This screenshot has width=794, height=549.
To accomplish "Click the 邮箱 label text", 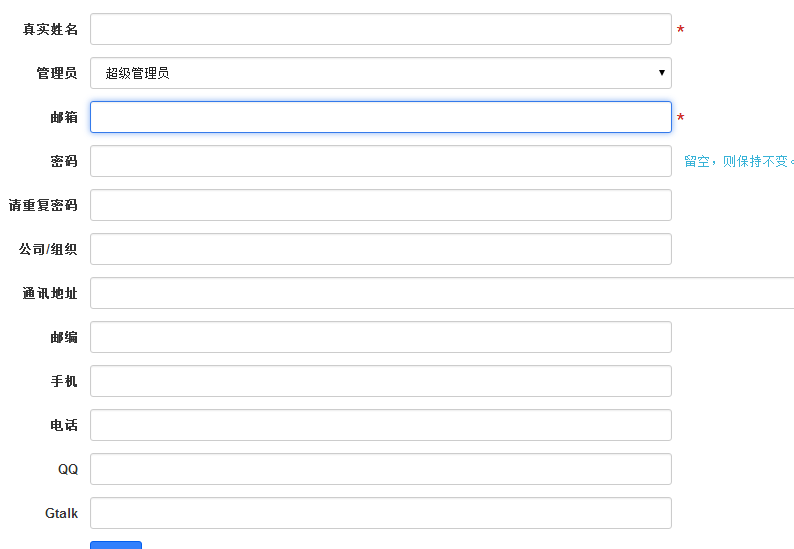I will 64,117.
